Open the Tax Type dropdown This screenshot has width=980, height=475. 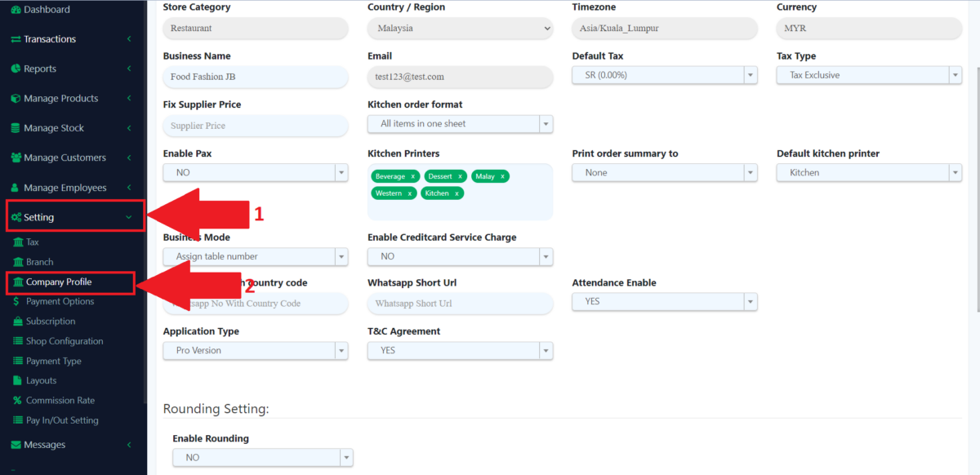869,75
